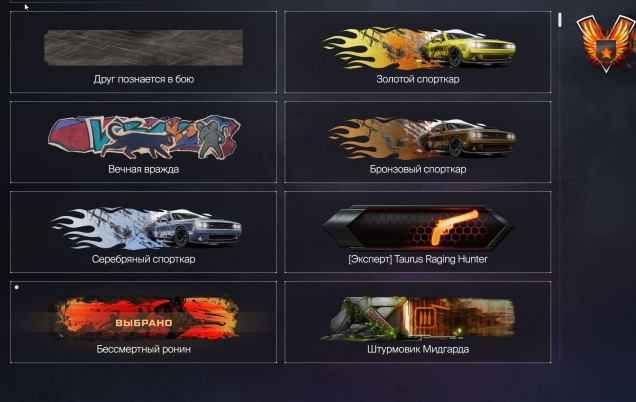Choose the Бронзовый спорткар banner image
This screenshot has width=636, height=402.
click(x=421, y=138)
